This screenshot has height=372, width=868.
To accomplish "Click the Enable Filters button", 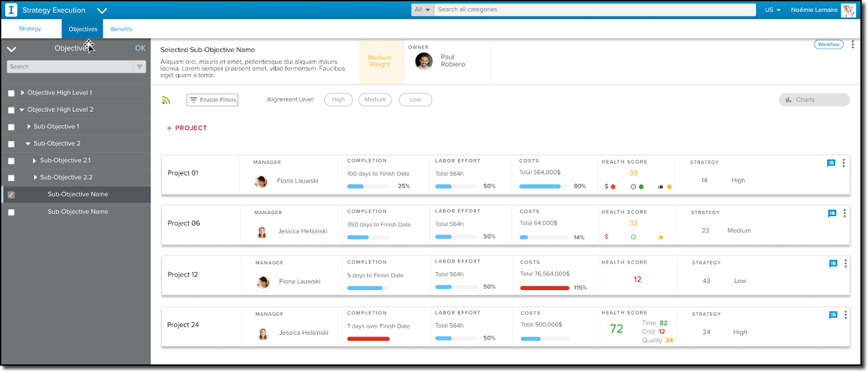I will pos(212,100).
